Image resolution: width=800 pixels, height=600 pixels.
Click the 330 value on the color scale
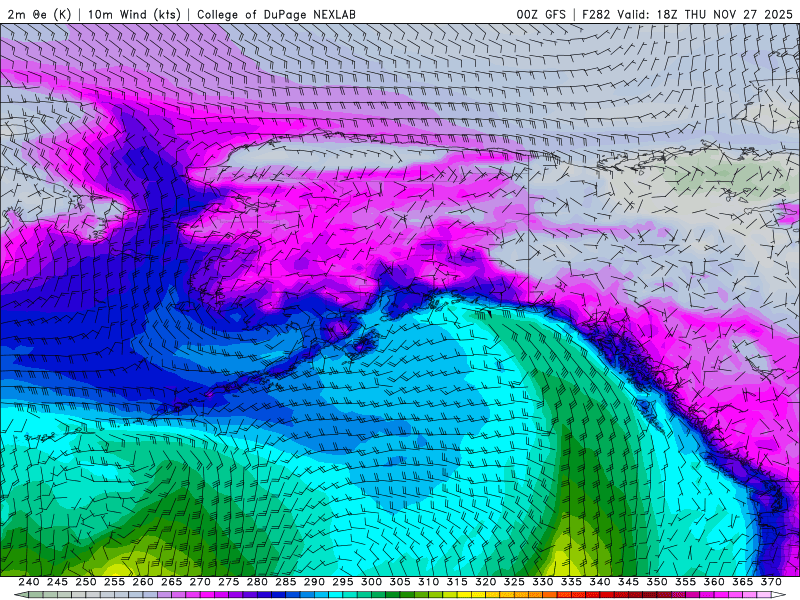pos(543,582)
